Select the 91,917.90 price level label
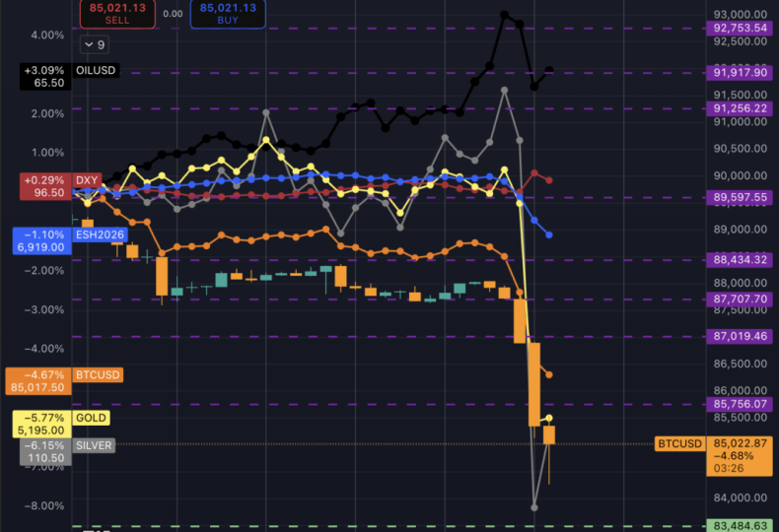Screen dimensions: 779x532 point(741,73)
